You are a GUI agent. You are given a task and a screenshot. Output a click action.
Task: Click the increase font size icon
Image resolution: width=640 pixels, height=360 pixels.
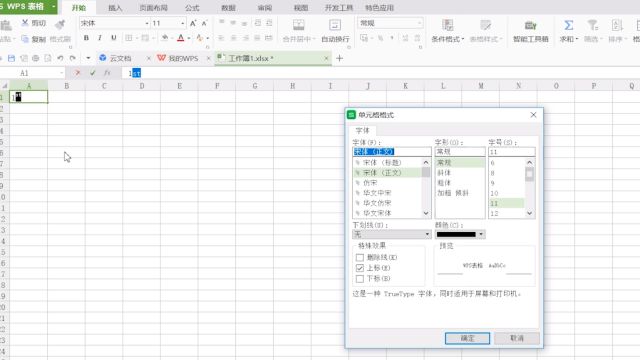click(x=193, y=23)
